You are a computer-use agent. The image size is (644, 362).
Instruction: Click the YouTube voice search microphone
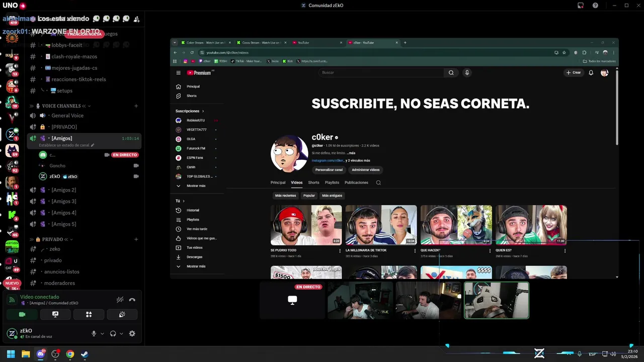pos(467,72)
